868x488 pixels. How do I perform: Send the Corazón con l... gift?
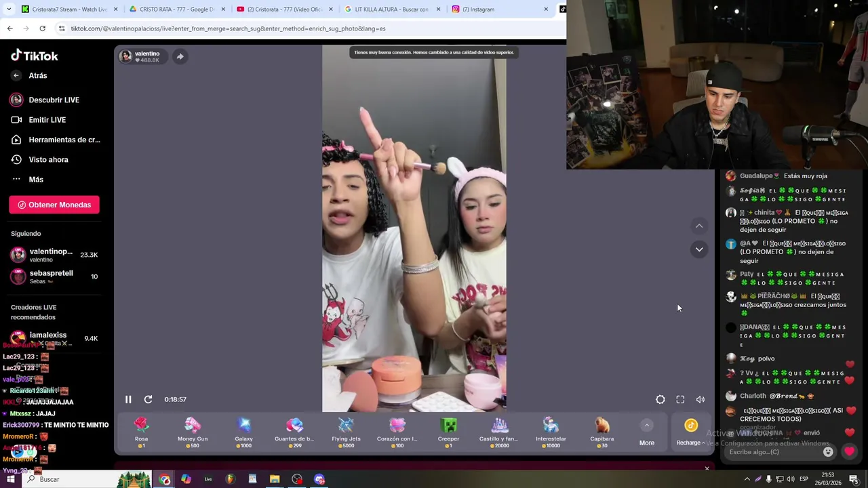coord(397,432)
